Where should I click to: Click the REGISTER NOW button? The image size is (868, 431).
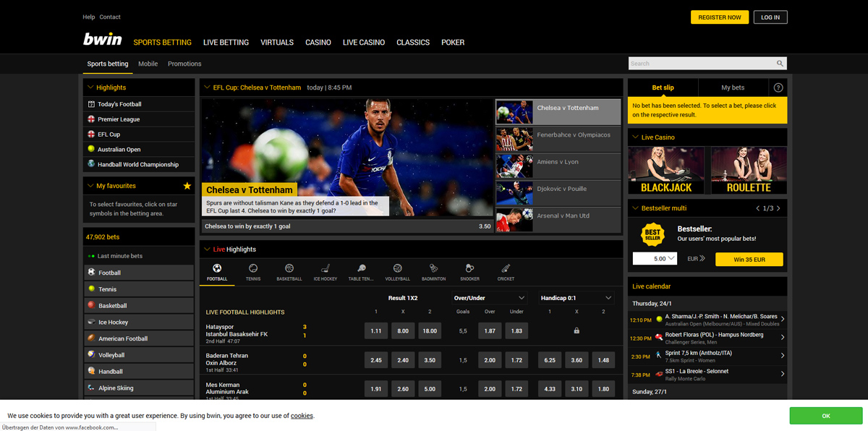coord(719,17)
